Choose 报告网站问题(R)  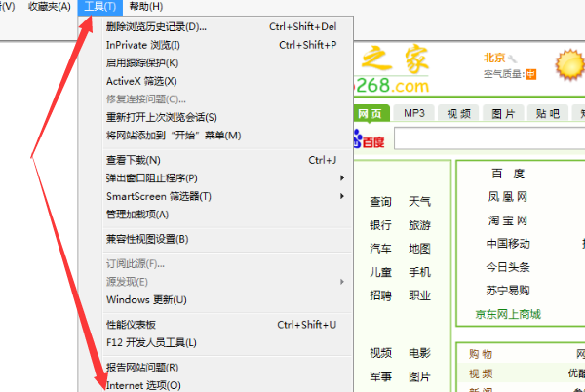228,368
